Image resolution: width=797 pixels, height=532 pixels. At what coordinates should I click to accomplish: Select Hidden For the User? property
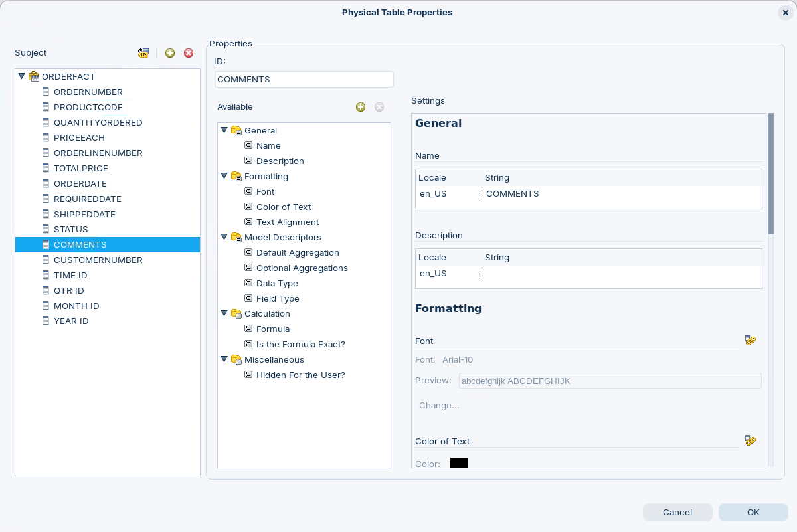pyautogui.click(x=300, y=375)
